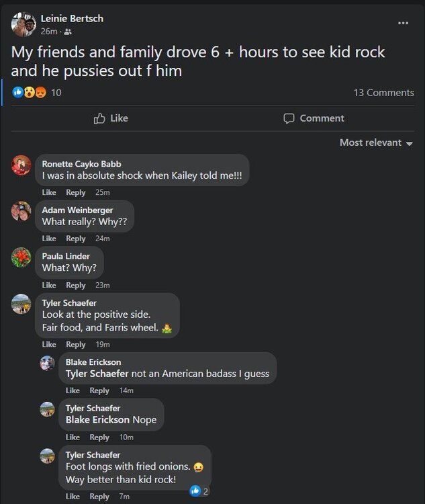
Task: Click Leinie Bertsch's profile picture
Action: coord(23,24)
